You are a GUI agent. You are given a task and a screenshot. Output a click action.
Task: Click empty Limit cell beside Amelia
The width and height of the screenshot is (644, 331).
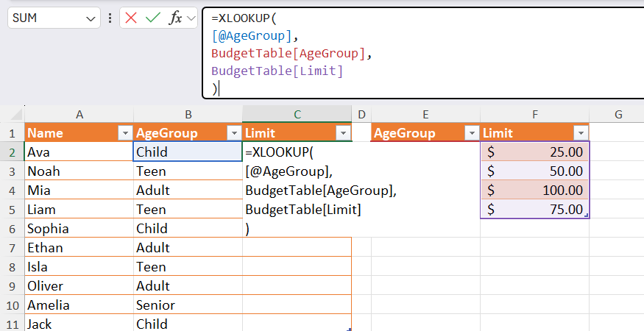297,305
